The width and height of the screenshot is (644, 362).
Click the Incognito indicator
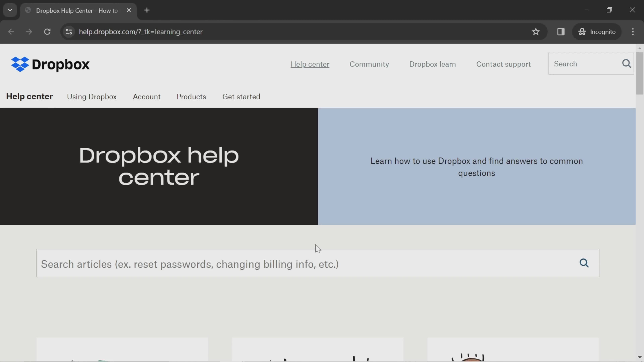597,32
